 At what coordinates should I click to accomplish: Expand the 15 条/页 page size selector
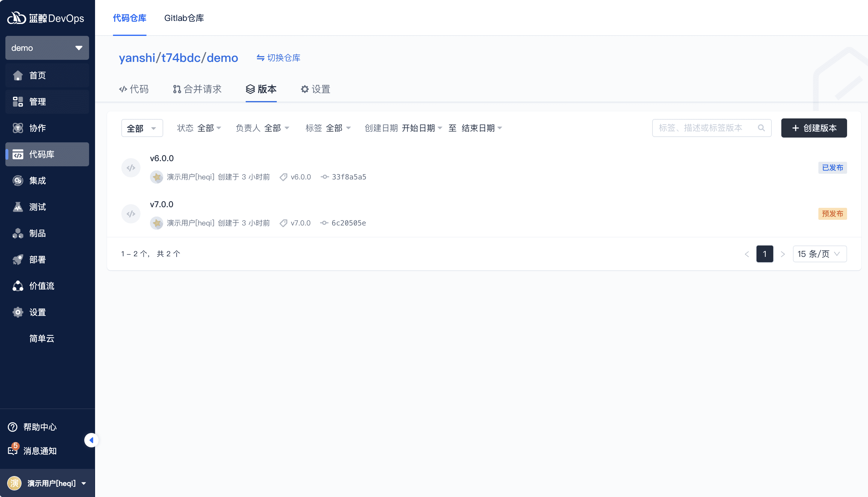819,254
